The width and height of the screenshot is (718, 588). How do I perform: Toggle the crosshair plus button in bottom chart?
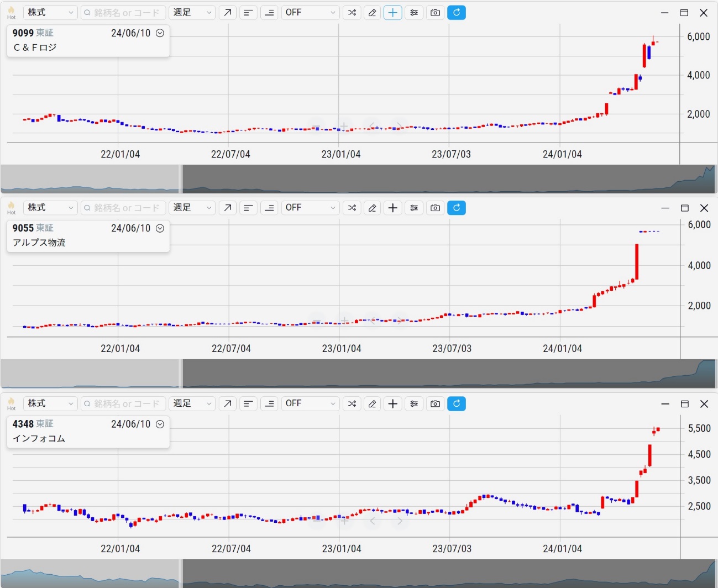(x=393, y=403)
